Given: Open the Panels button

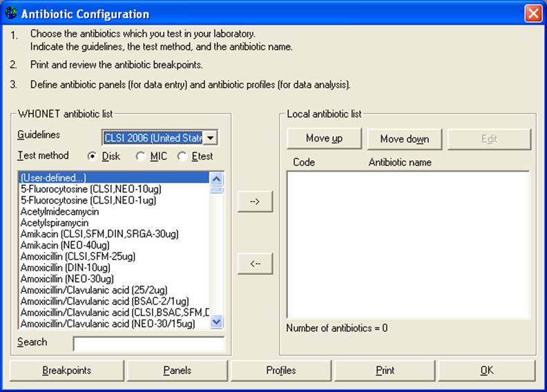Looking at the screenshot, I should coord(177,371).
